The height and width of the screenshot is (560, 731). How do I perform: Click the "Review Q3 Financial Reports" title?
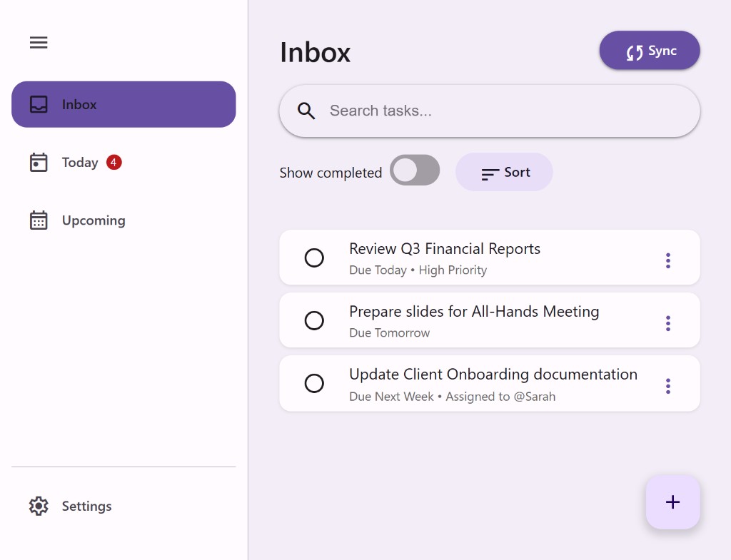(445, 249)
